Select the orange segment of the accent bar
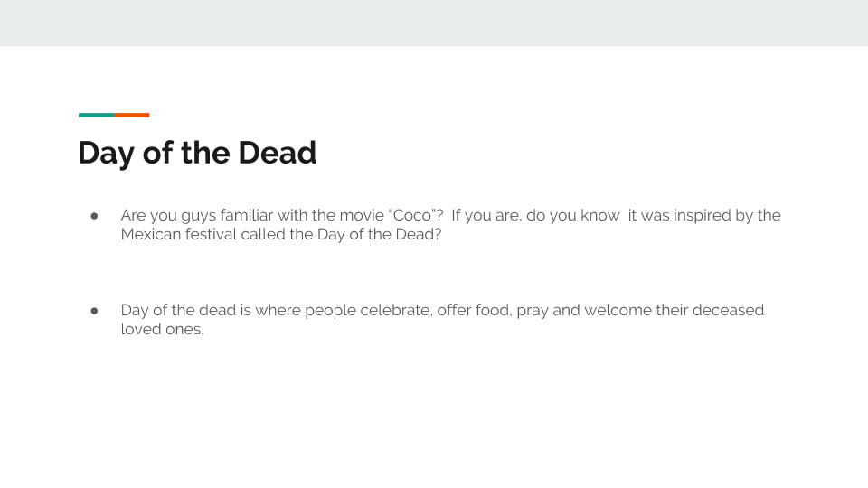The width and height of the screenshot is (868, 488). pyautogui.click(x=132, y=115)
